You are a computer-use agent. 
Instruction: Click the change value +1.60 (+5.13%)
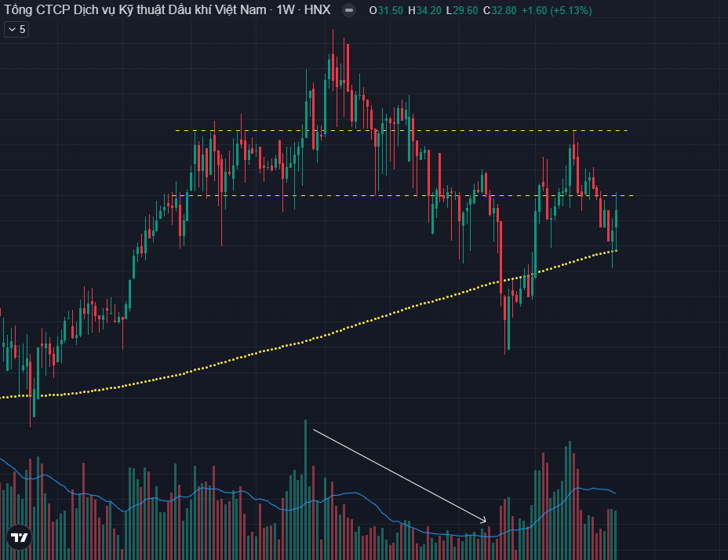coord(557,10)
